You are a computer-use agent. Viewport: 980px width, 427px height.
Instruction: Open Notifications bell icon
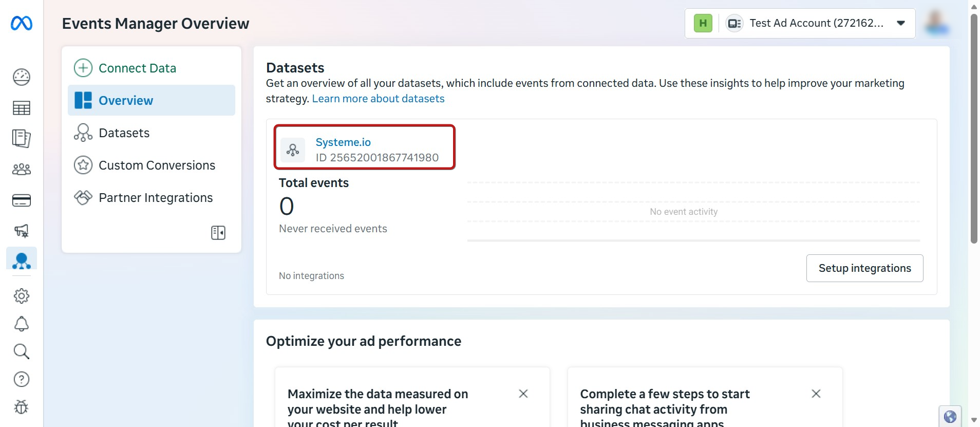(x=22, y=324)
